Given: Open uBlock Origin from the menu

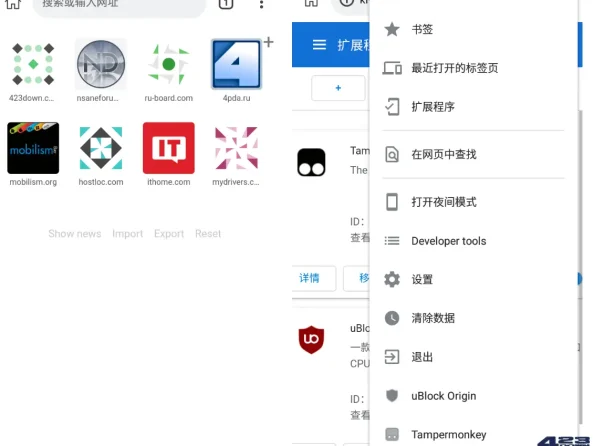Looking at the screenshot, I should pyautogui.click(x=474, y=396).
